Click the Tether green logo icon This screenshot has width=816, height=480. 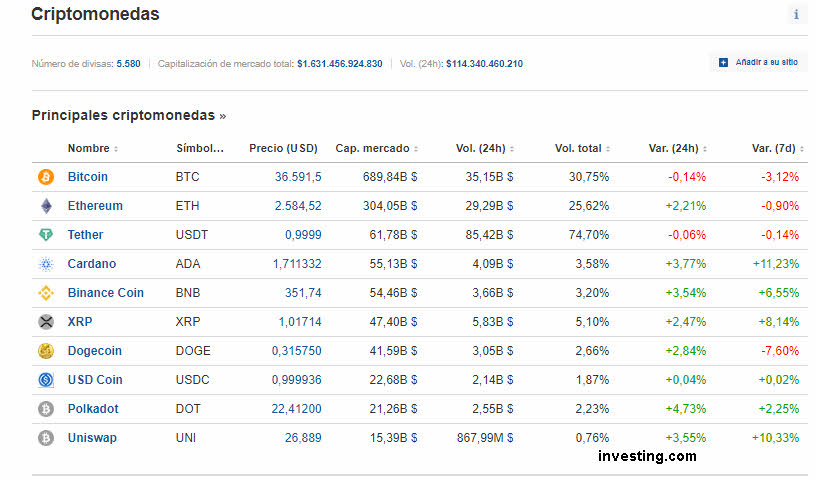pos(45,235)
